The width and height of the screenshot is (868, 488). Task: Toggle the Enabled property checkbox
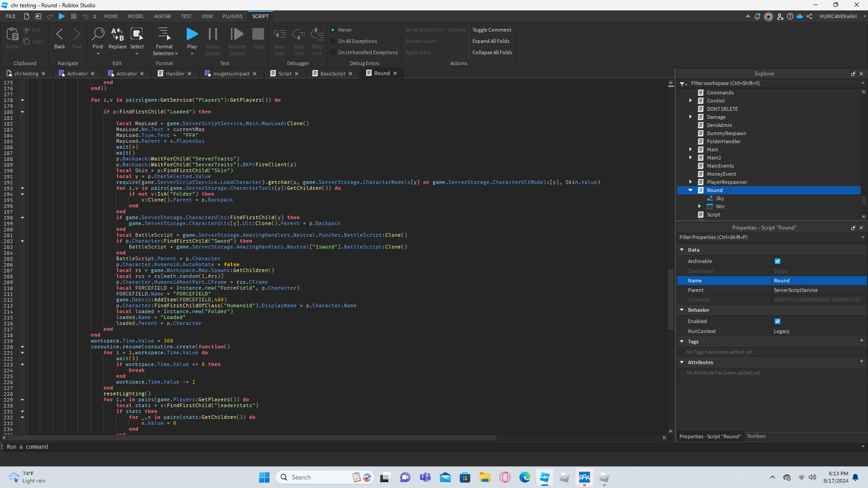[778, 321]
